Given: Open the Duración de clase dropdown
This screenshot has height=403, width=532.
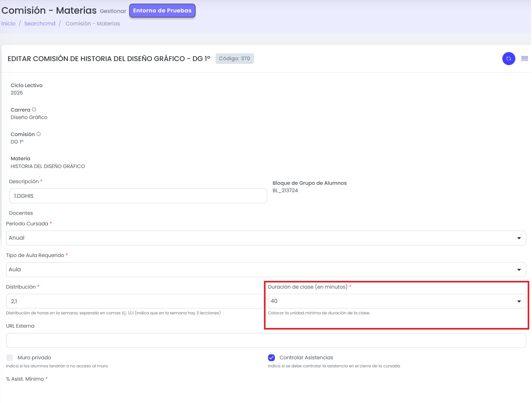Looking at the screenshot, I should 397,301.
